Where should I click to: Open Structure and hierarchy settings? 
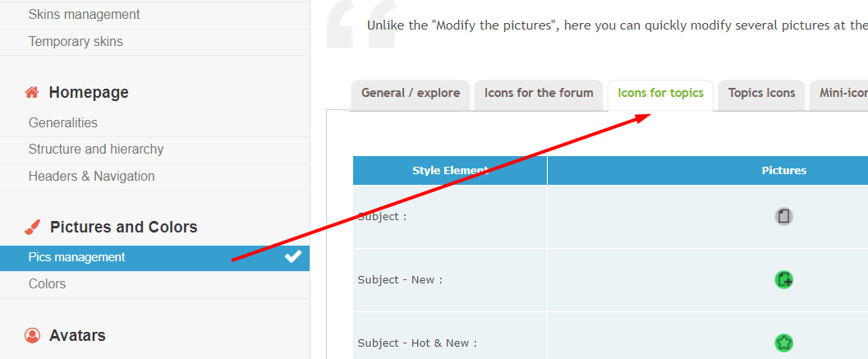96,149
